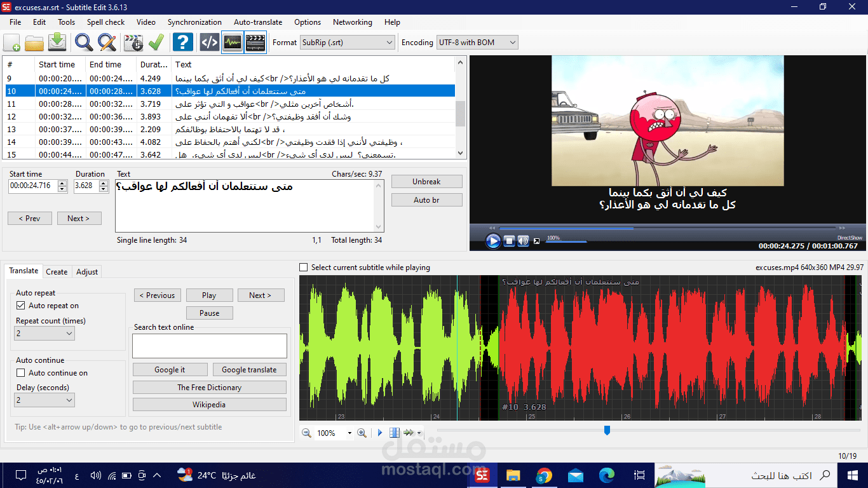Screen dimensions: 868x488
Task: Show hidden system tray icons chevron
Action: pyautogui.click(x=158, y=475)
